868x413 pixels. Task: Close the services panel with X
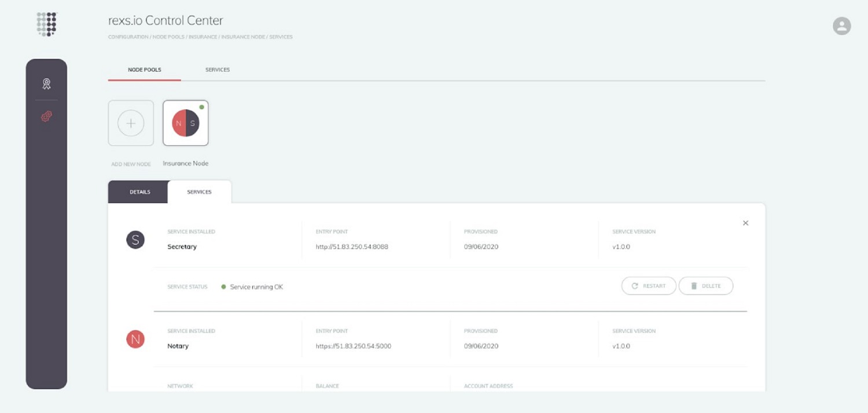pyautogui.click(x=745, y=223)
